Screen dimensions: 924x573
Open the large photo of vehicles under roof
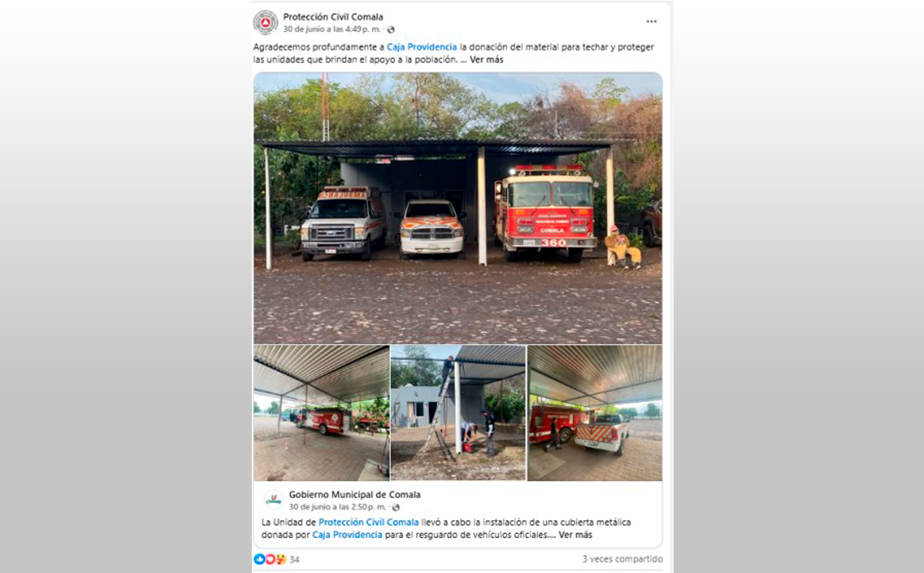pos(457,208)
